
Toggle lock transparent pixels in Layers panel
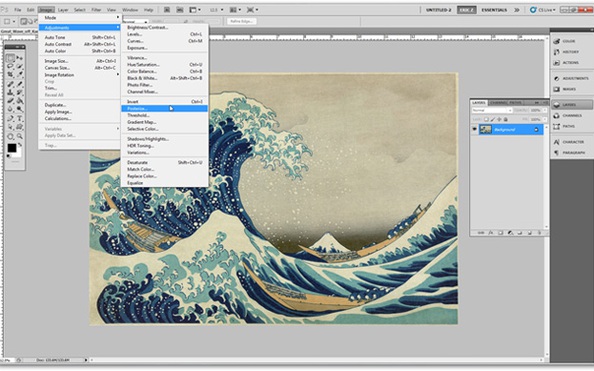coord(486,119)
